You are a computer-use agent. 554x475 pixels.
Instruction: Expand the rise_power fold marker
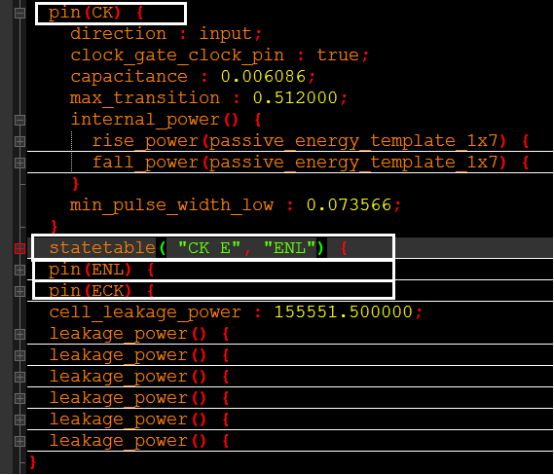click(x=20, y=142)
